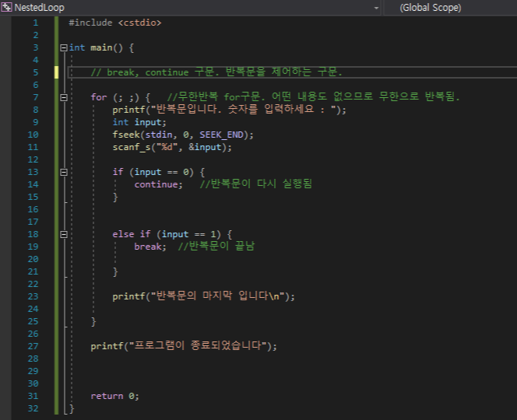Click the '//반복문이 다시 실행됨' comment

255,184
